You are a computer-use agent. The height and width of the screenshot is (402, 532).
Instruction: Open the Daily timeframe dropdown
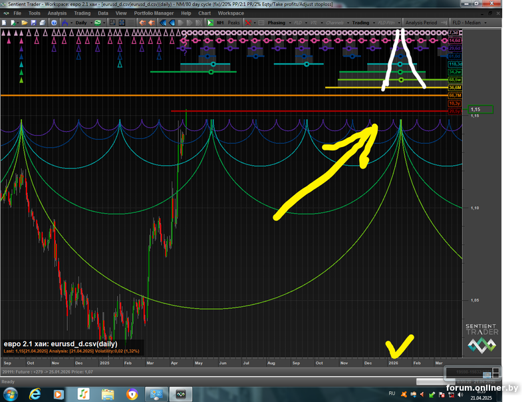[x=84, y=23]
